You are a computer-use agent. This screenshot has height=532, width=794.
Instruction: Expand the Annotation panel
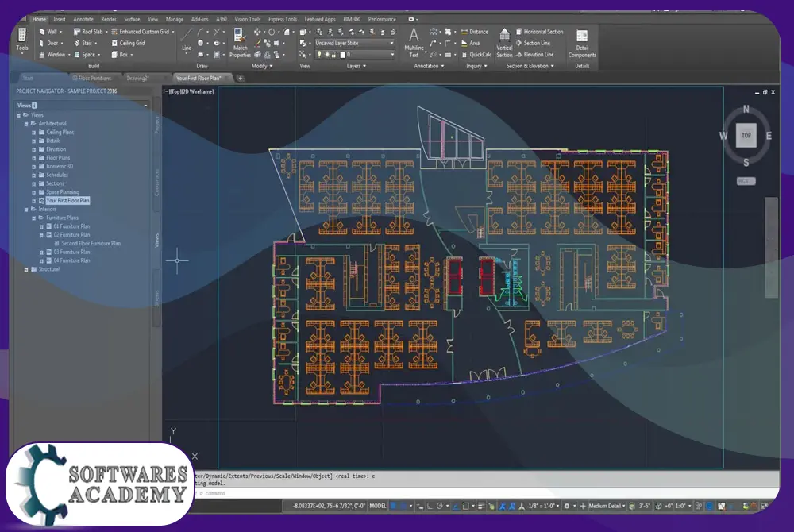[x=429, y=67]
